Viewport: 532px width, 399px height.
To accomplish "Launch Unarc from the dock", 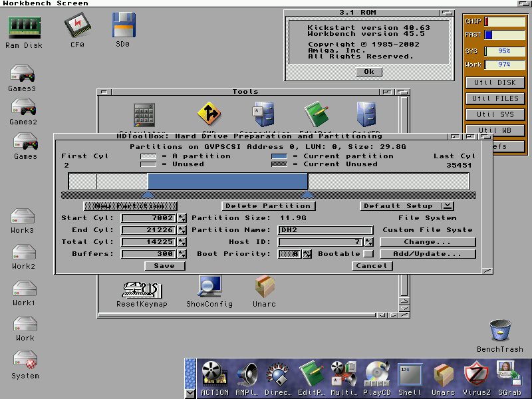I will pos(444,375).
